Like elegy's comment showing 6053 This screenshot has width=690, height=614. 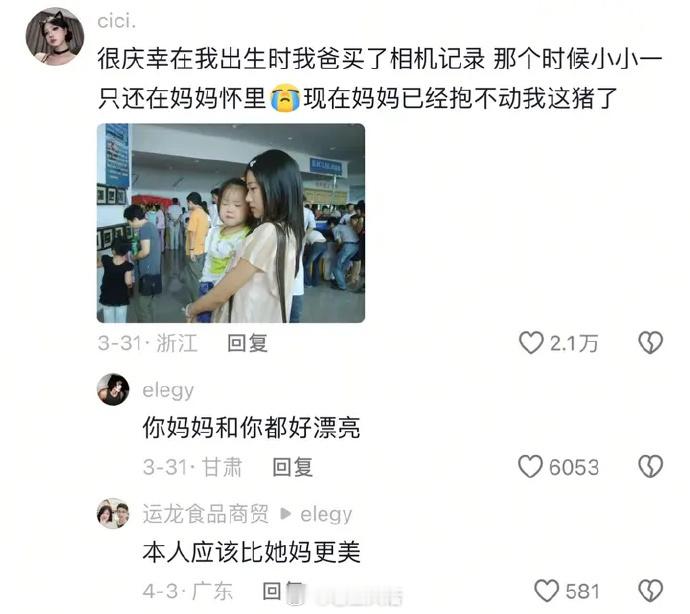530,467
